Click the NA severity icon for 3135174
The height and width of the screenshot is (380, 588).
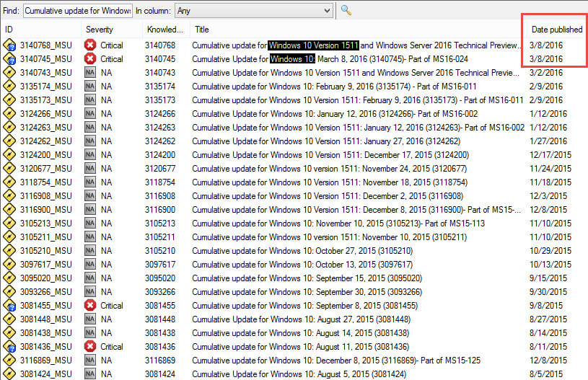click(x=90, y=86)
